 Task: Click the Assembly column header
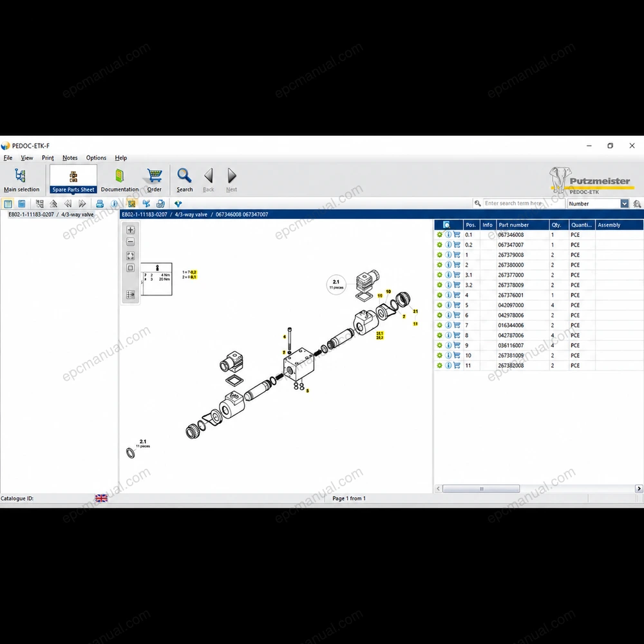point(619,225)
